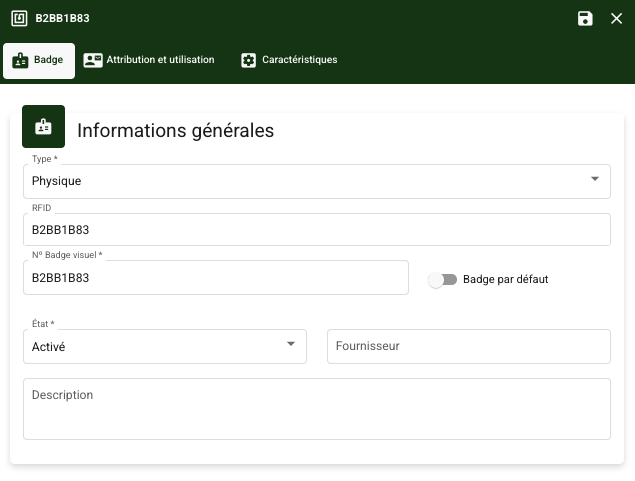Open the Caractéristiques tab
Image resolution: width=635 pixels, height=481 pixels.
point(299,60)
